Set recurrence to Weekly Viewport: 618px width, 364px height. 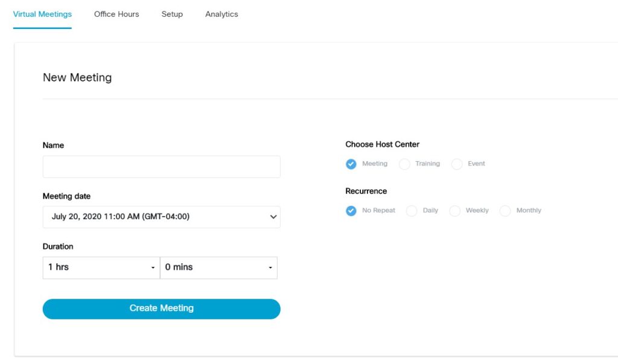click(x=455, y=211)
